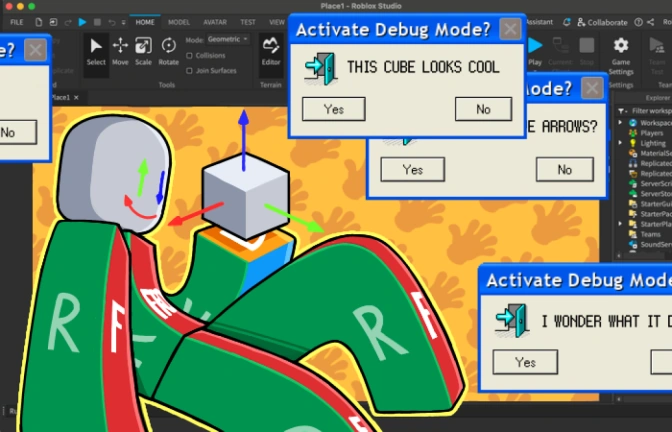Switch to the MODEL ribbon tab
This screenshot has width=672, height=432.
tap(179, 22)
